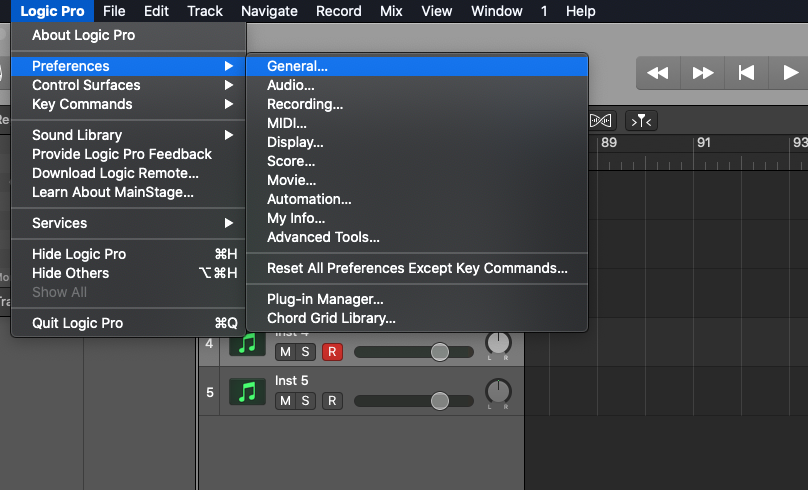The width and height of the screenshot is (808, 490).
Task: Open the File menu
Action: click(114, 11)
